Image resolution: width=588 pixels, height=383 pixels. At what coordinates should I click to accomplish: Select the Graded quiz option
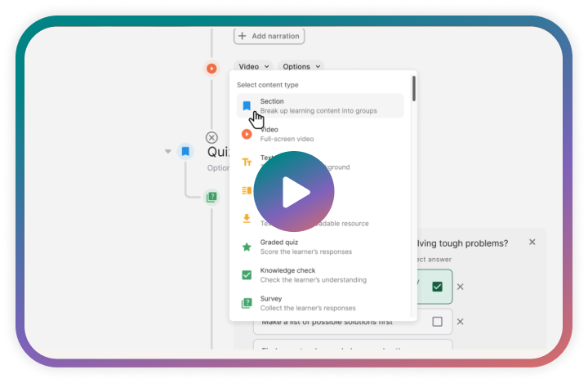(320, 247)
